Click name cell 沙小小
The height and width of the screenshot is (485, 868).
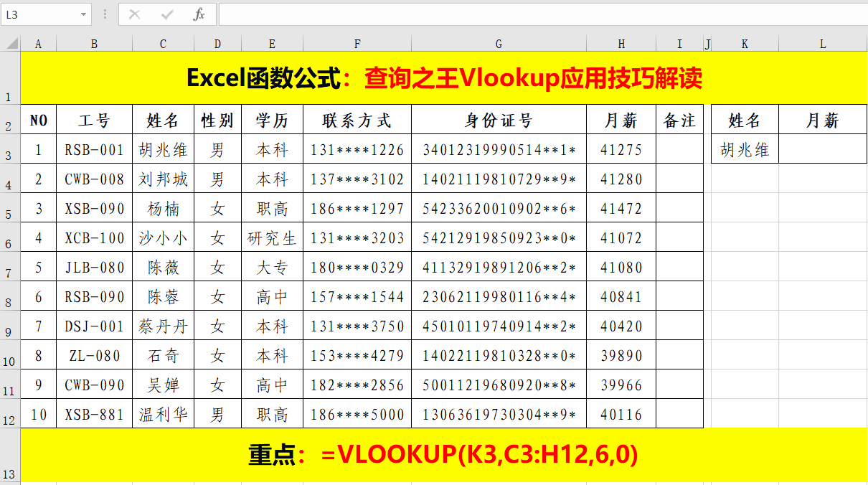(164, 237)
